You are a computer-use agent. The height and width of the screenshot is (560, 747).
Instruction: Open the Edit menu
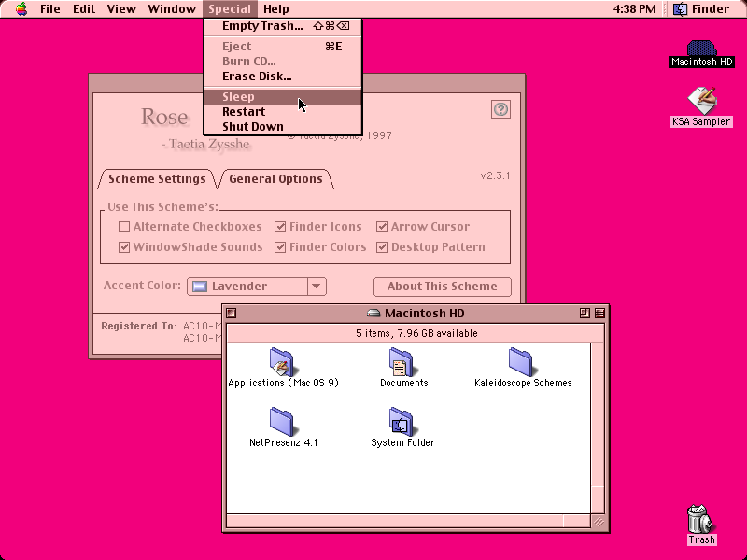(84, 9)
